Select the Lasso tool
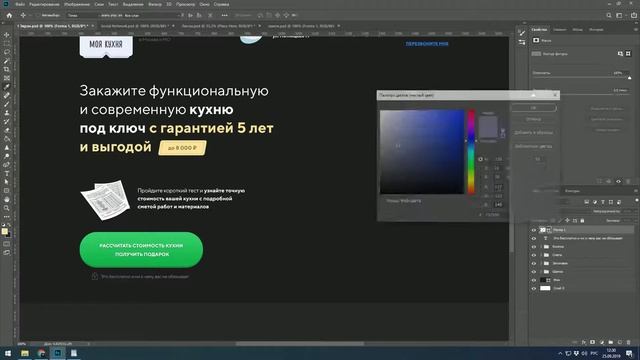This screenshot has height=360, width=640. (7, 52)
